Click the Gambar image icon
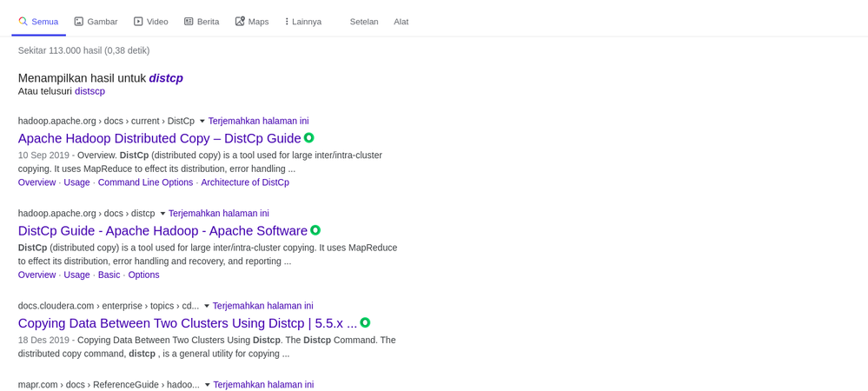This screenshot has height=391, width=868. tap(78, 22)
